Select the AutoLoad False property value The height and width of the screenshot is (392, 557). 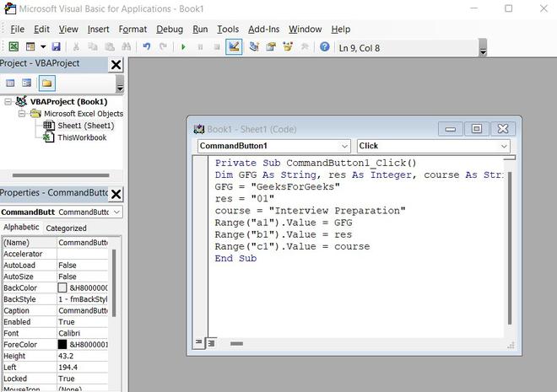point(83,266)
